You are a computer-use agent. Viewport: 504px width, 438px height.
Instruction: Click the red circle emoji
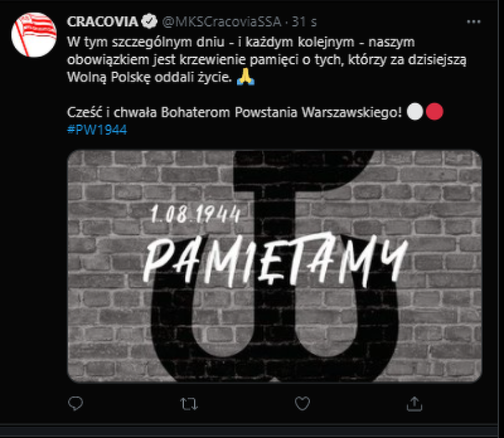434,112
